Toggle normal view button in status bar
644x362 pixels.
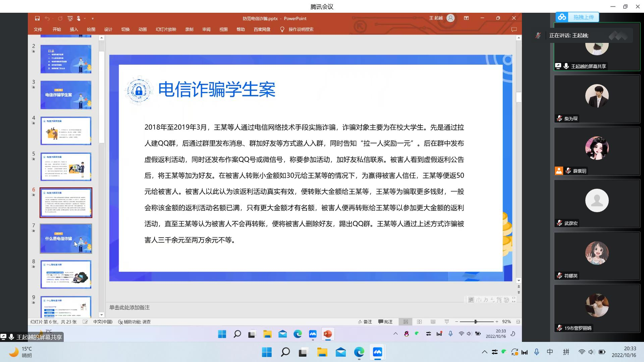[406, 322]
